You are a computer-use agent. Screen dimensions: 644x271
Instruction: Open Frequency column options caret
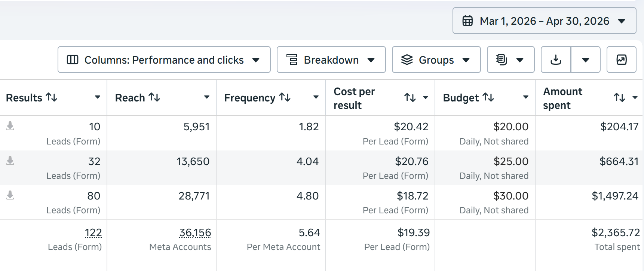(316, 97)
